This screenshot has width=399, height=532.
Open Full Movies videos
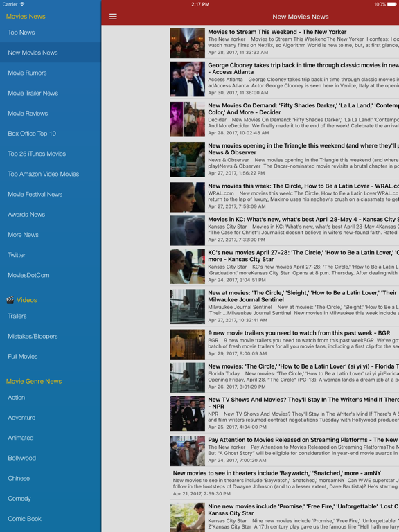[x=51, y=357]
